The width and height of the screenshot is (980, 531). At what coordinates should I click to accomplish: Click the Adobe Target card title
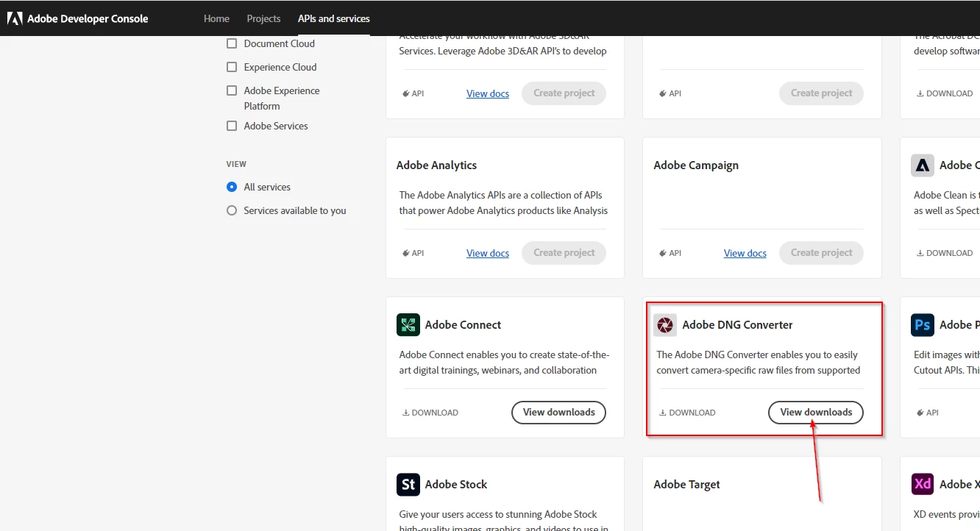pos(686,485)
